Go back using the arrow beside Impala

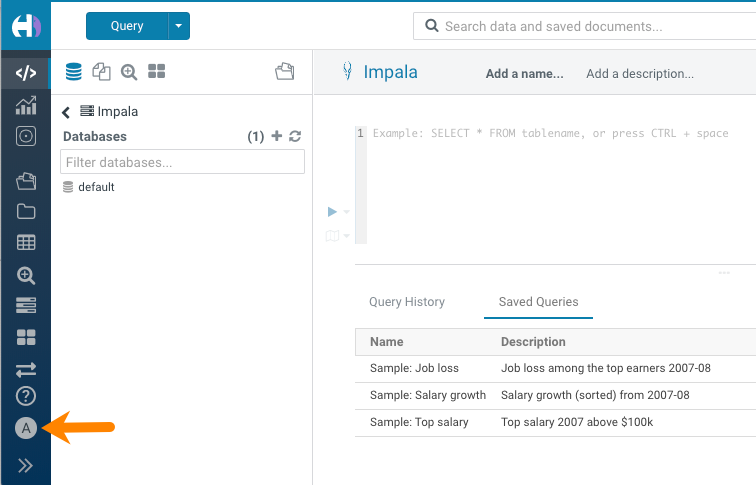67,112
